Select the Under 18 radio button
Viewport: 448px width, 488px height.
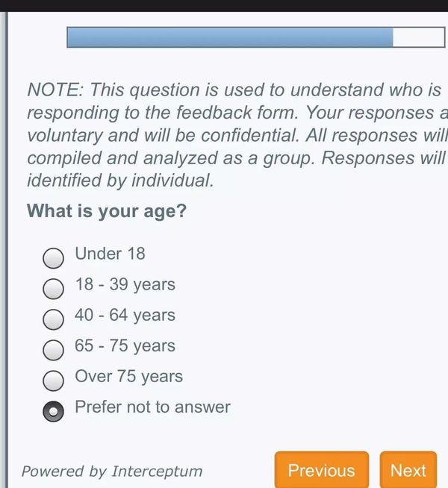(x=53, y=258)
